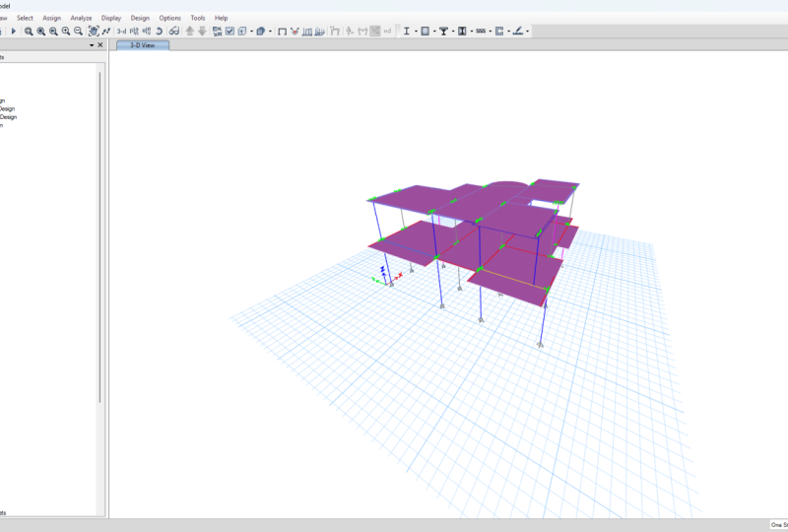Image resolution: width=788 pixels, height=532 pixels.
Task: Toggle the greyed 'nd' toolbar button
Action: 387,32
